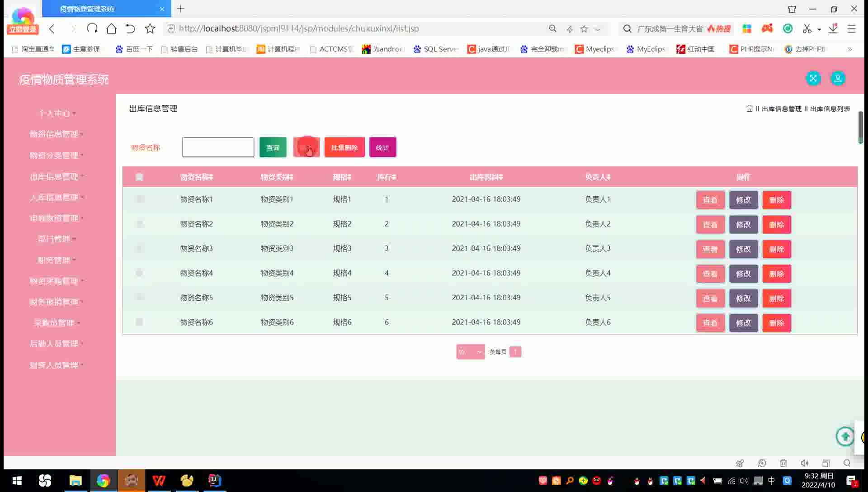Image resolution: width=868 pixels, height=492 pixels.
Task: Open the browser home page icon
Action: (x=111, y=28)
